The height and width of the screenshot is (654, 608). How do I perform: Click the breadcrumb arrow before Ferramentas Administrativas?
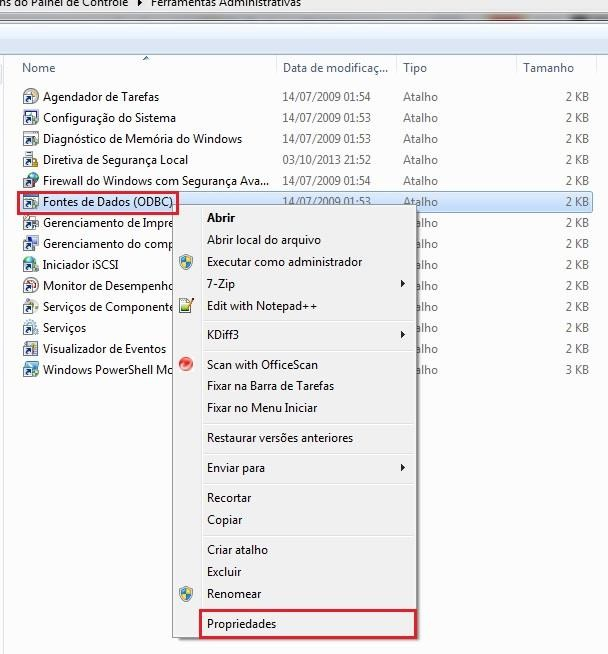[140, 3]
